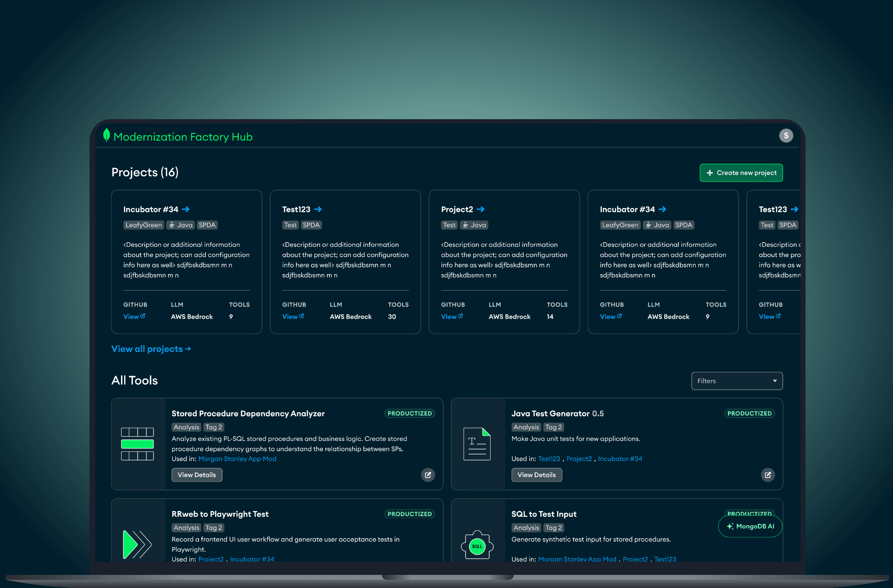This screenshot has height=588, width=893.
Task: Open external link icon on Java Test Generator
Action: (767, 475)
